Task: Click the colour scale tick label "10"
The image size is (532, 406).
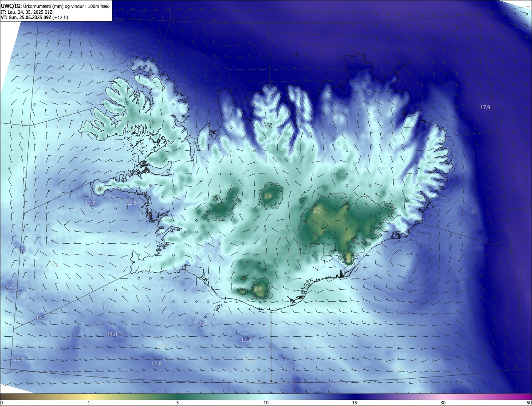Action: click(x=266, y=403)
